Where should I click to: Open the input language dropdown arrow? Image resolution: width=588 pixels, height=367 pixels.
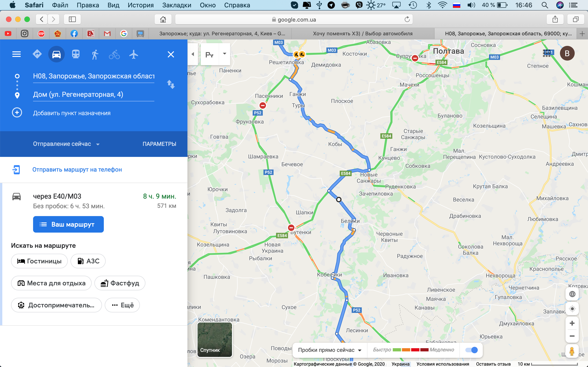[224, 54]
